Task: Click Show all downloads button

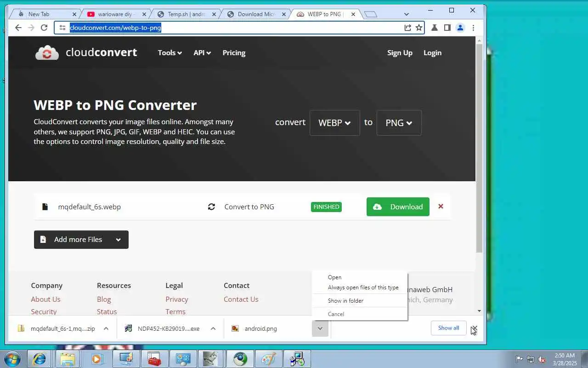Action: (448, 328)
